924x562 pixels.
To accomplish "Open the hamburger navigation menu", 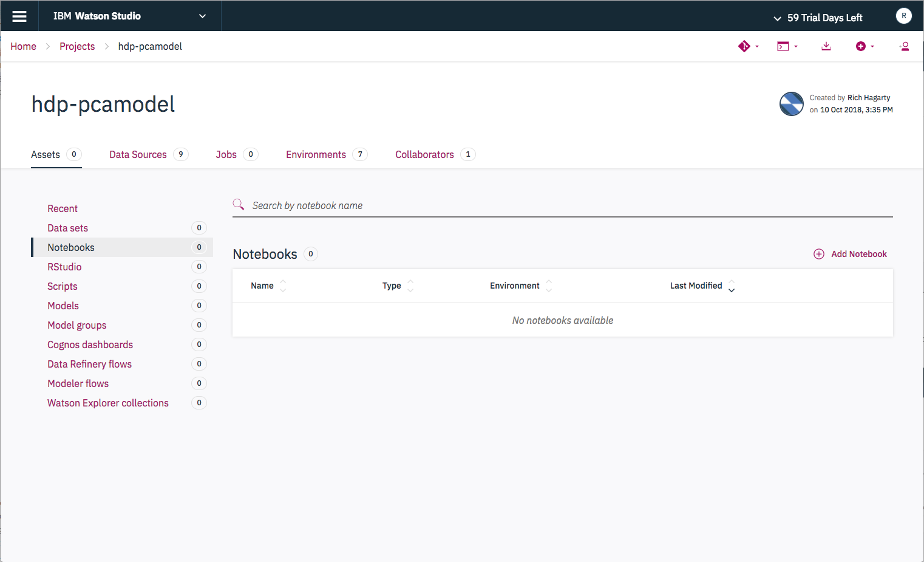I will [x=19, y=16].
